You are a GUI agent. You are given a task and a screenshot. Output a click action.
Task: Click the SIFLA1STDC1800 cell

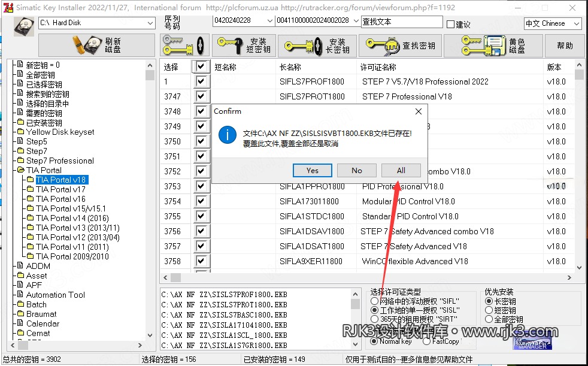tap(312, 216)
